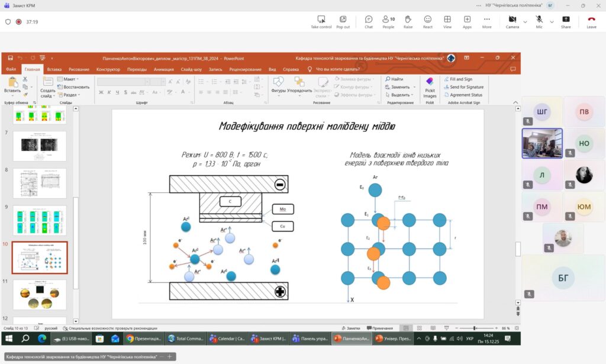
Task: Open the Chat panel in Teams
Action: (x=369, y=21)
